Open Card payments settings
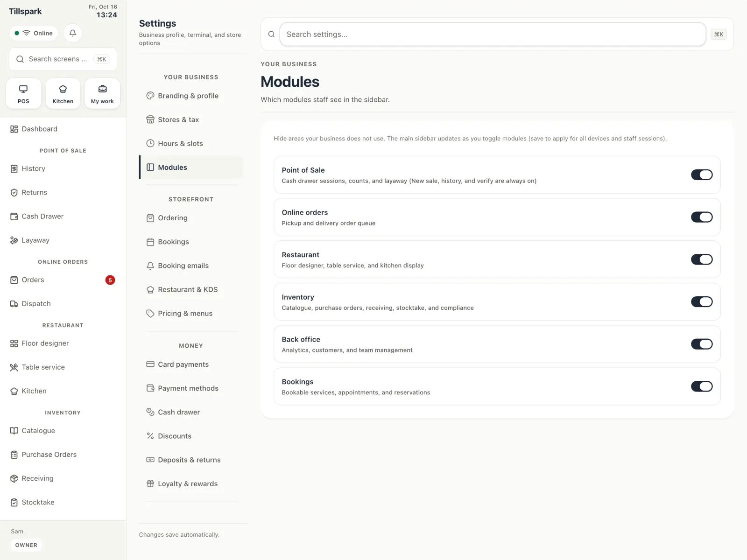 coord(191,364)
